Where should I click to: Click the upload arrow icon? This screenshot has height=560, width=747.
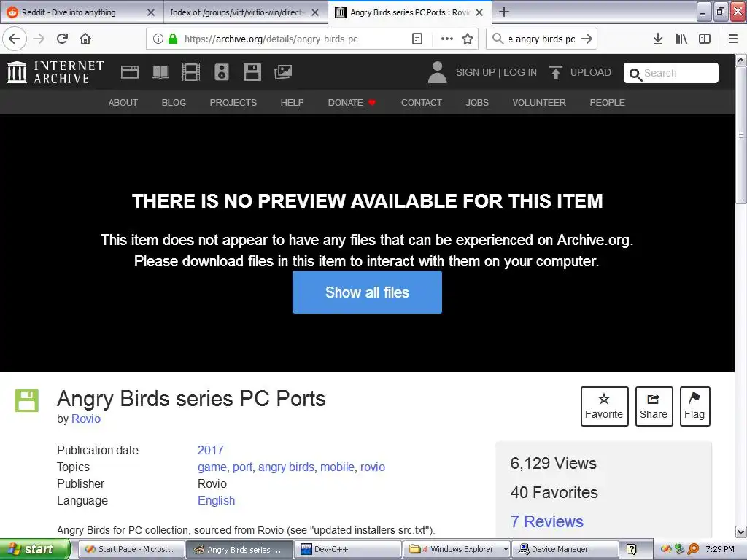[x=555, y=72]
